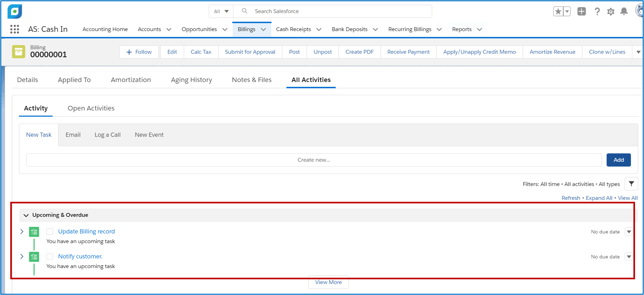Click the search magnifier icon
Screen dimensions: 644x295
[244, 11]
